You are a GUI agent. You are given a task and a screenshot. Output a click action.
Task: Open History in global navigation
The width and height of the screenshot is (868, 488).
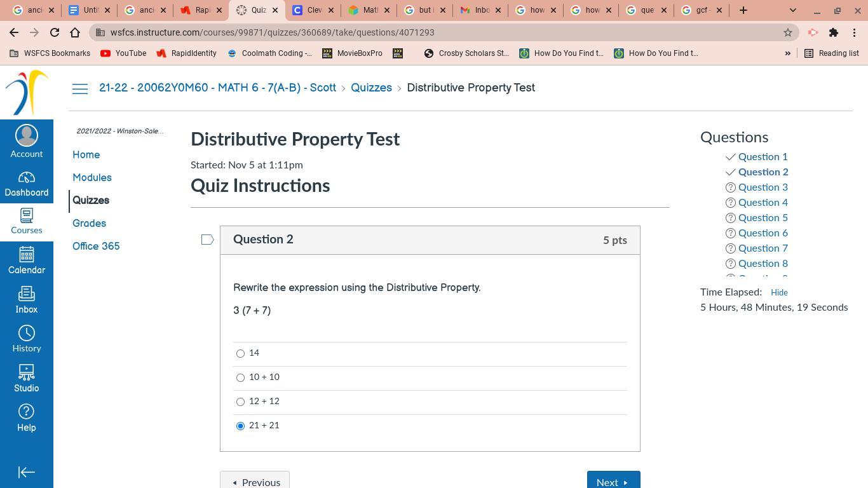(27, 340)
